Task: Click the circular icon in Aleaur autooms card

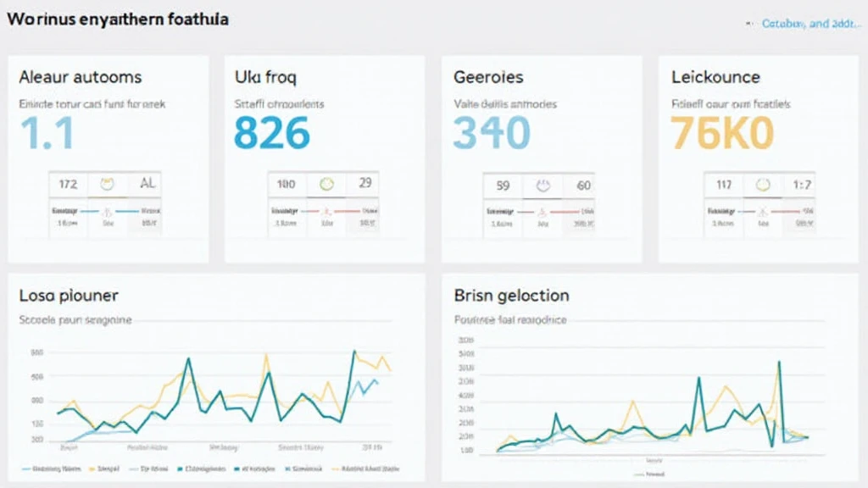Action: (x=107, y=183)
